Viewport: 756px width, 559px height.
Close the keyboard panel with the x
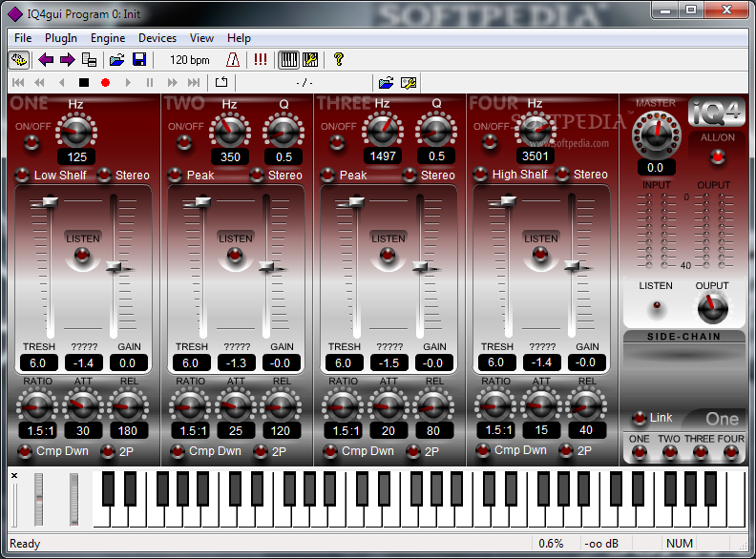click(14, 476)
